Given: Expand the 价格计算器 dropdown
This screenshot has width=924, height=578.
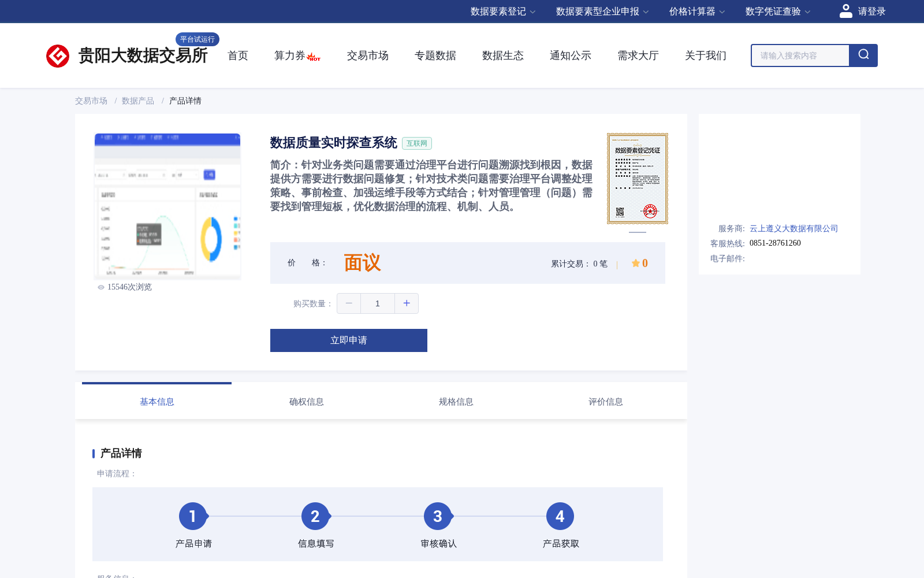Looking at the screenshot, I should point(697,12).
